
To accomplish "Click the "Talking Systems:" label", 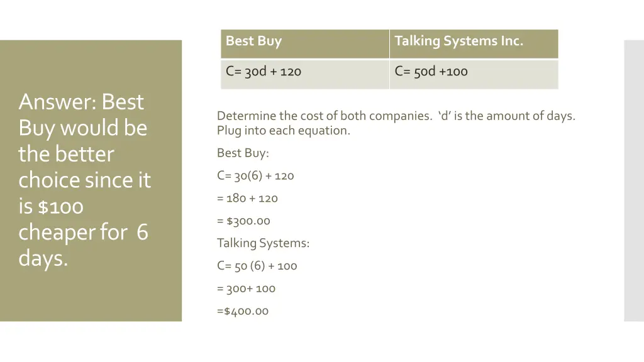I will [263, 243].
